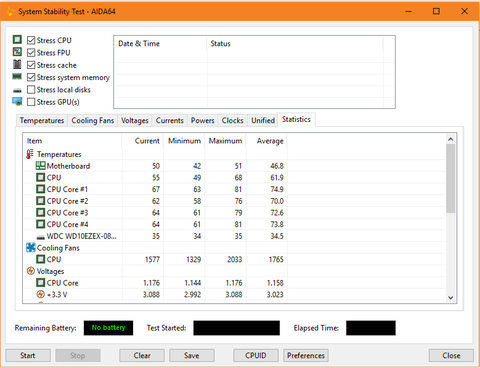Image resolution: width=480 pixels, height=368 pixels.
Task: Click the vertical scrollbar thumb in statistics list
Action: tap(451, 178)
